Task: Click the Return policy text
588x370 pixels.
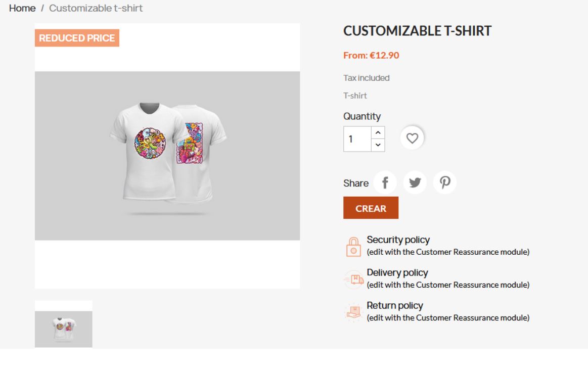Action: (395, 305)
